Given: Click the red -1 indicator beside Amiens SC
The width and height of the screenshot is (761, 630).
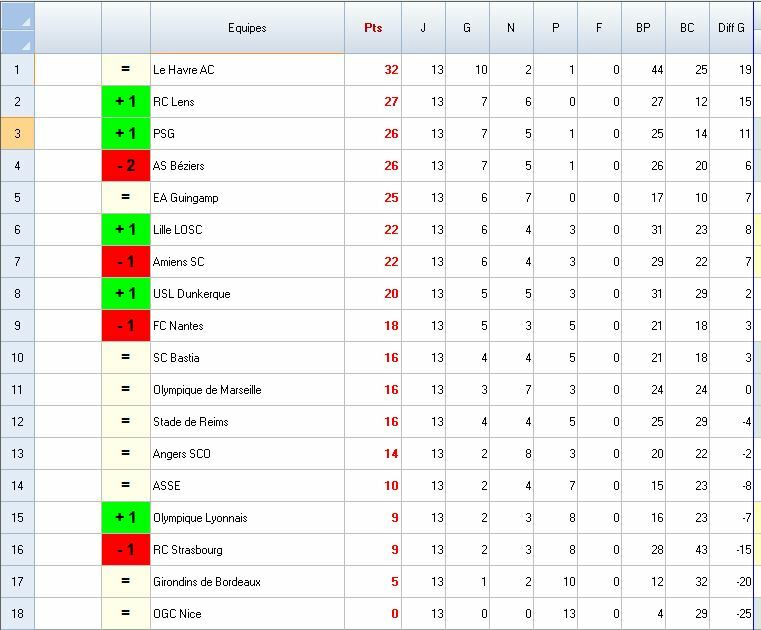Looking at the screenshot, I should tap(126, 262).
